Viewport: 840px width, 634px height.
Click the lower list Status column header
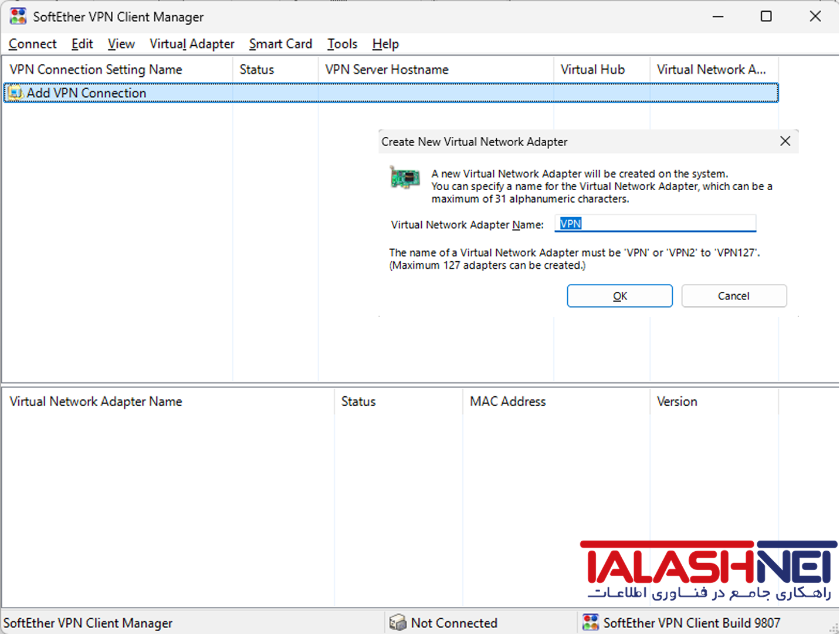point(398,402)
